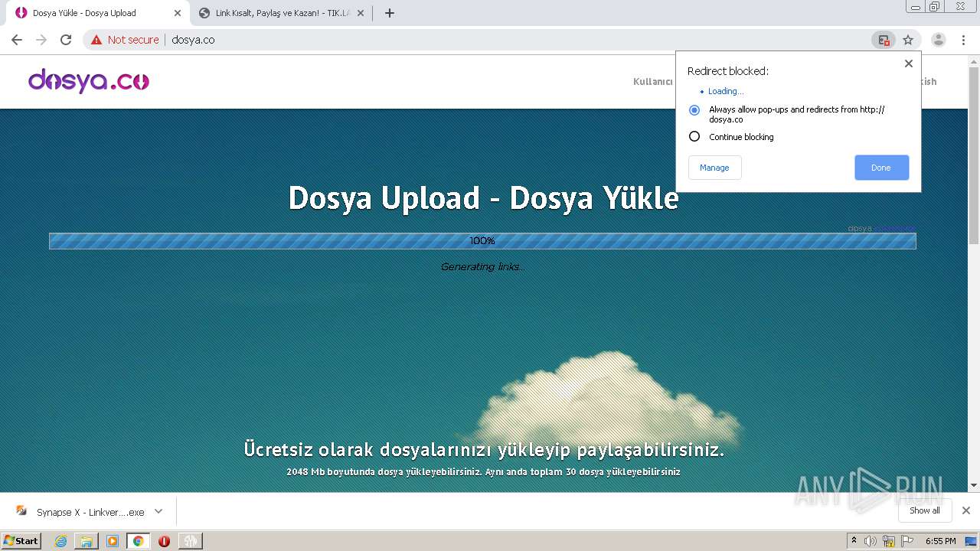Viewport: 980px width, 551px height.
Task: Click the 100% upload progress bar
Action: (482, 241)
